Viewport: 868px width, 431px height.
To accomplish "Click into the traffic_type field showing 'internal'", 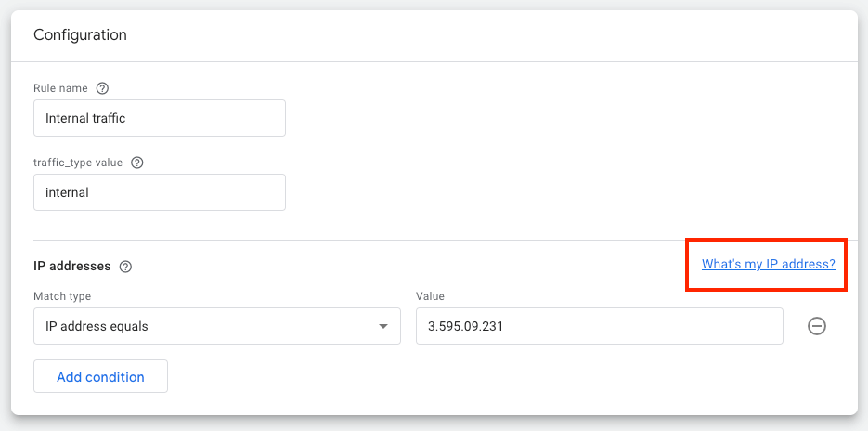I will coord(160,192).
